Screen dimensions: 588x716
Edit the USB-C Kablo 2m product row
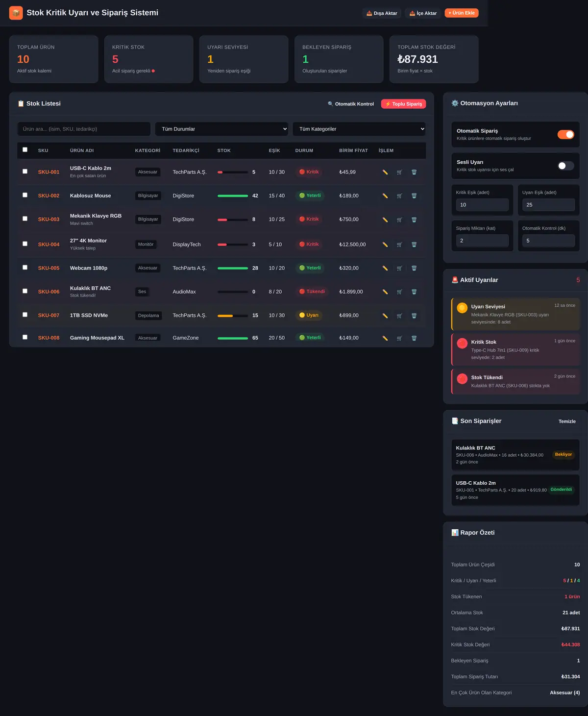coord(385,172)
